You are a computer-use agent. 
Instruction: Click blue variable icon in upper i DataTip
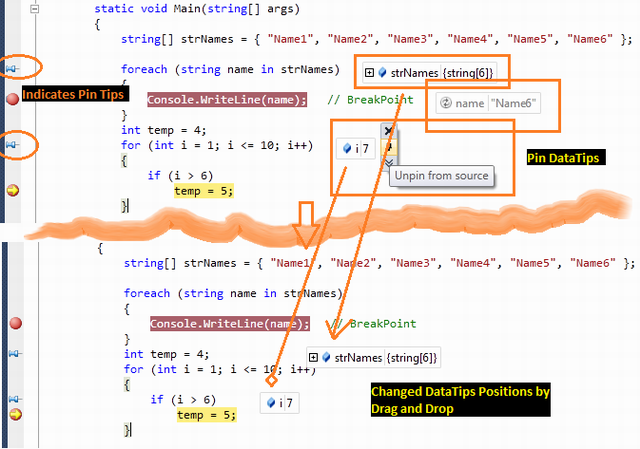347,148
